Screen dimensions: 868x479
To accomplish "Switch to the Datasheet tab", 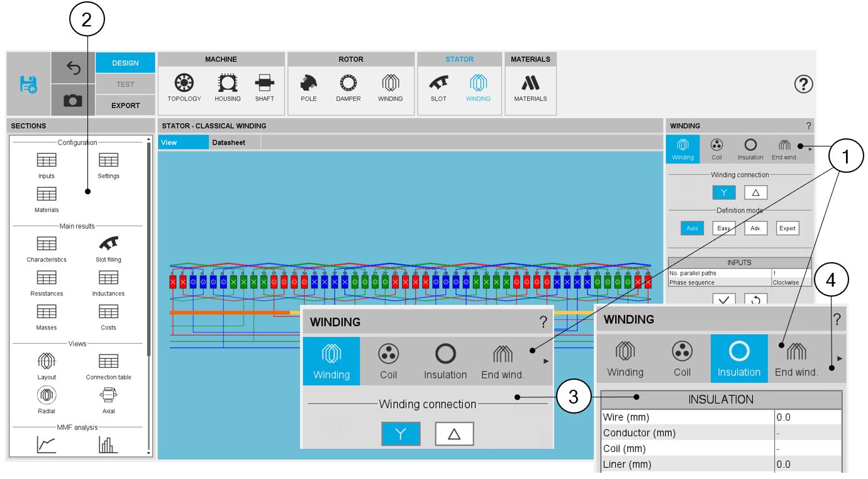I will [228, 143].
